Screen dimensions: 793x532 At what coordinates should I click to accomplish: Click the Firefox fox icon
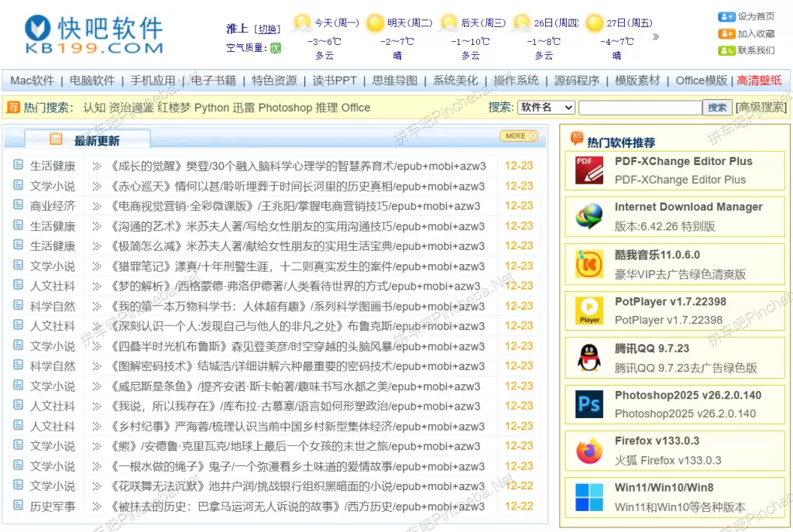589,451
